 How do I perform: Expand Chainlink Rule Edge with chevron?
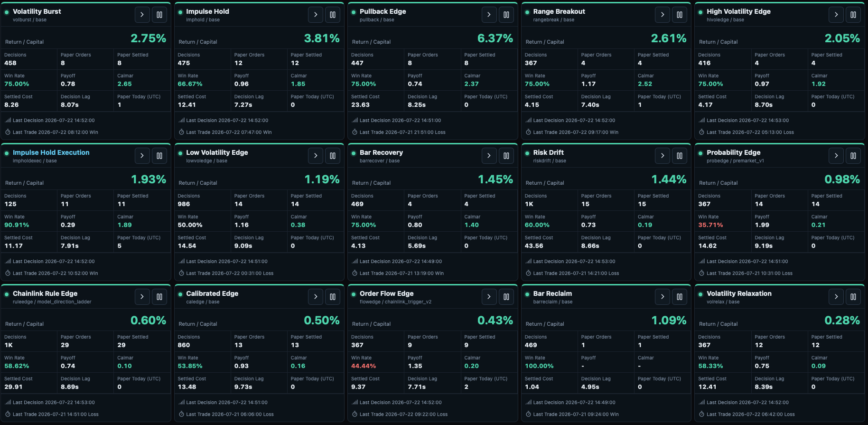click(142, 297)
